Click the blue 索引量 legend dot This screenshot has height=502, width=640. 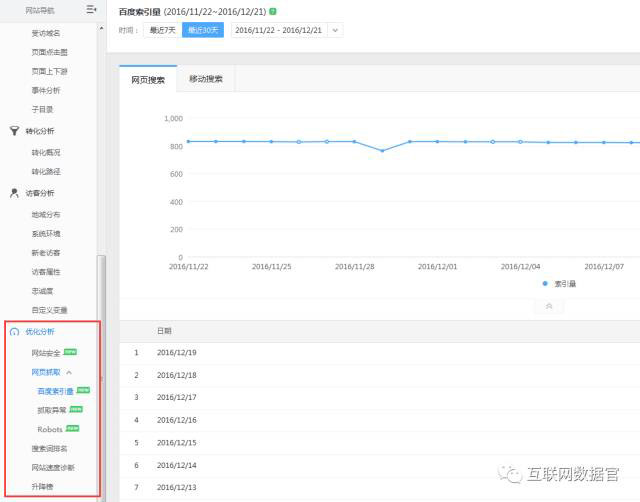click(x=545, y=284)
